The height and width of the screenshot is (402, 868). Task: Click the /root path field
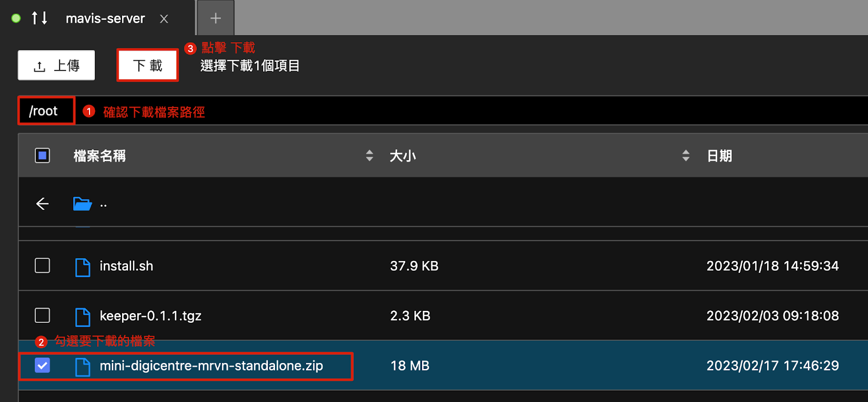point(47,111)
